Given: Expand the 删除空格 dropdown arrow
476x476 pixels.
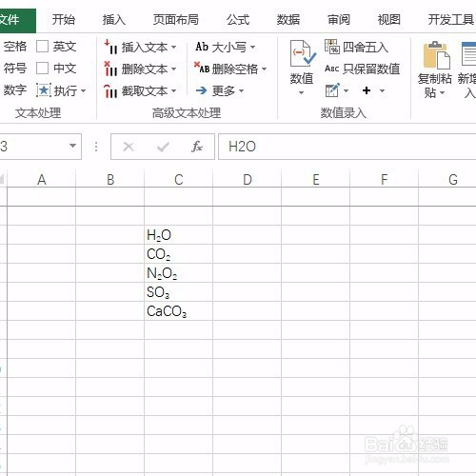Looking at the screenshot, I should coord(264,69).
